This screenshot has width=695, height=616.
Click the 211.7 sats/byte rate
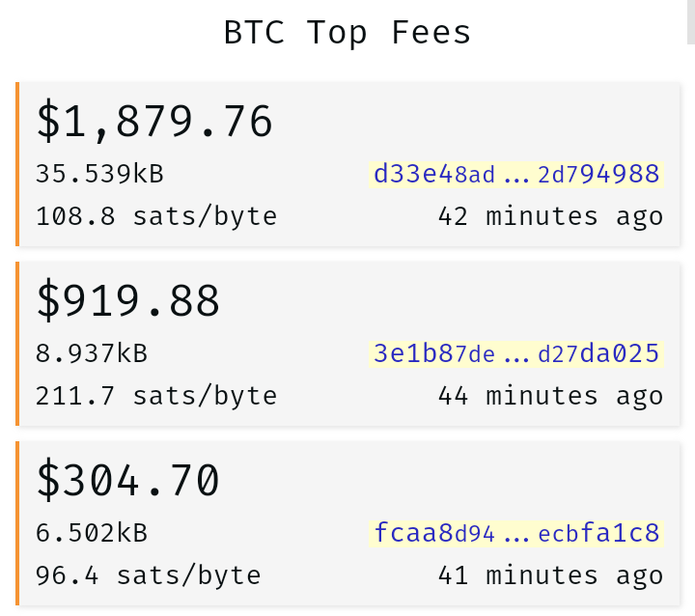[x=156, y=397]
